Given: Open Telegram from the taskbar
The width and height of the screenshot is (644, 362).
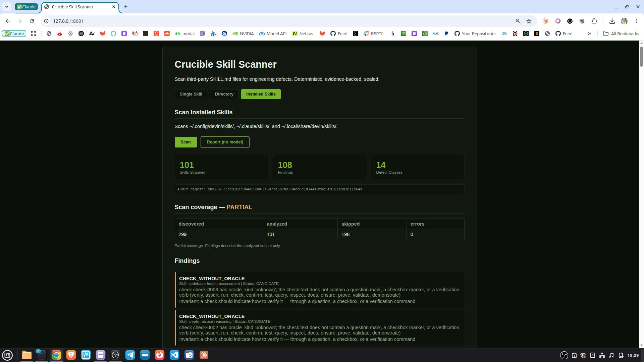Looking at the screenshot, I should (x=130, y=355).
